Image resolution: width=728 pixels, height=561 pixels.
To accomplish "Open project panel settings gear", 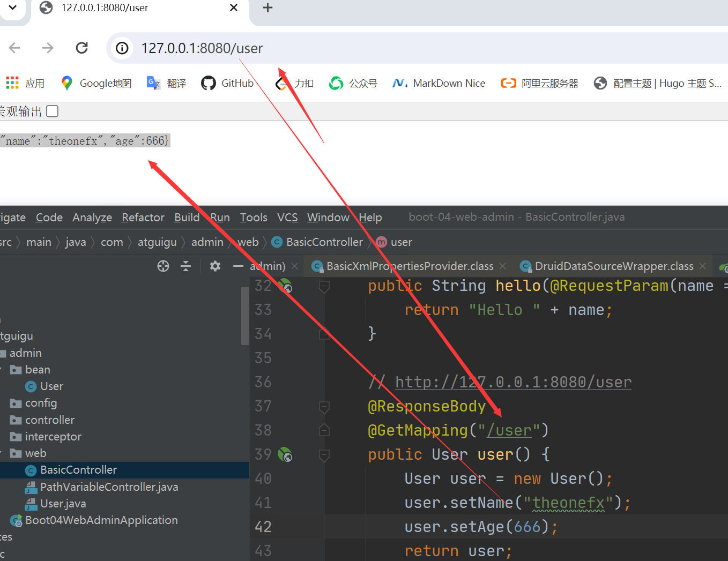I will tap(215, 266).
